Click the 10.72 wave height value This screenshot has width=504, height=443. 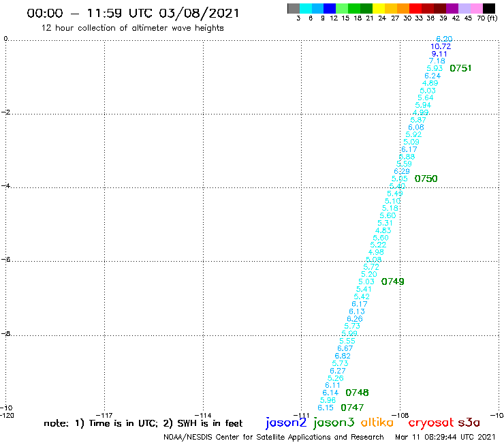pyautogui.click(x=441, y=46)
